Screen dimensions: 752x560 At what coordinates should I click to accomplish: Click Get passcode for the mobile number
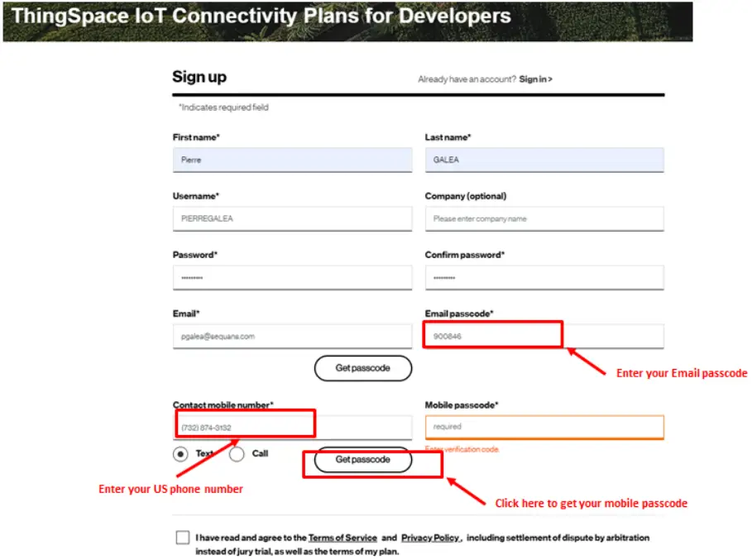[x=362, y=460]
